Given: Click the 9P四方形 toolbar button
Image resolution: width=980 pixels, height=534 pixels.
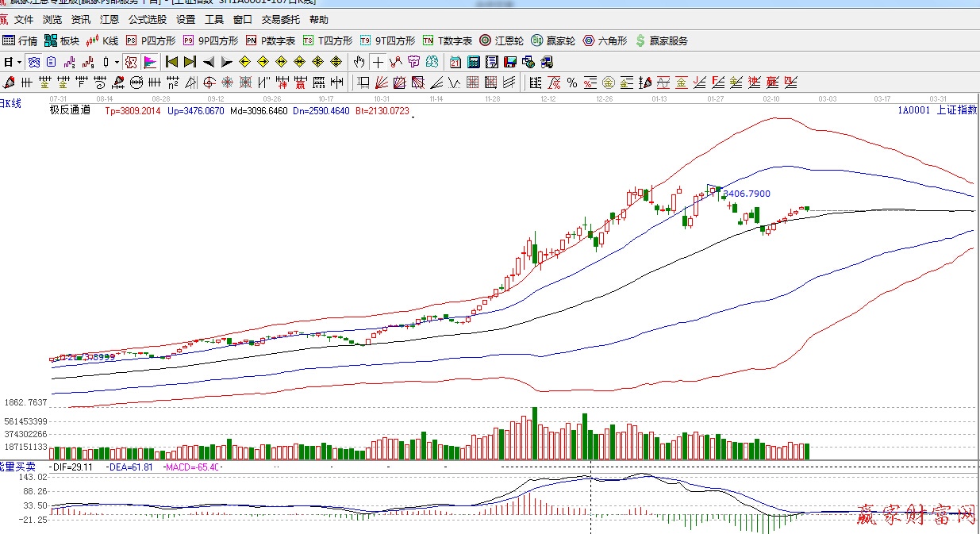Looking at the screenshot, I should tap(210, 40).
